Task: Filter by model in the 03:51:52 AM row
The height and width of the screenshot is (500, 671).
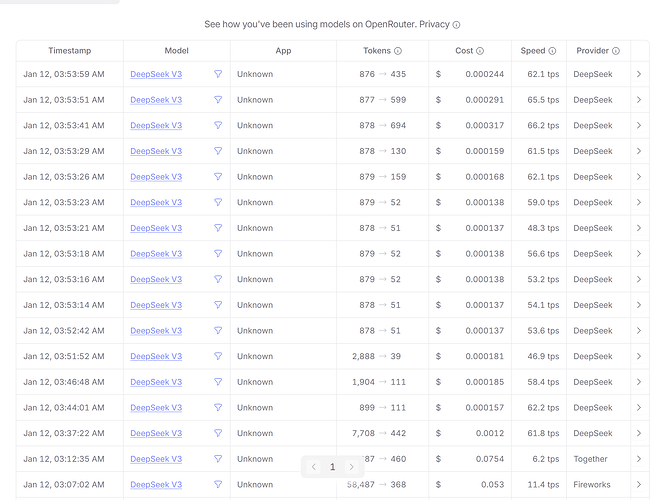Action: 218,356
